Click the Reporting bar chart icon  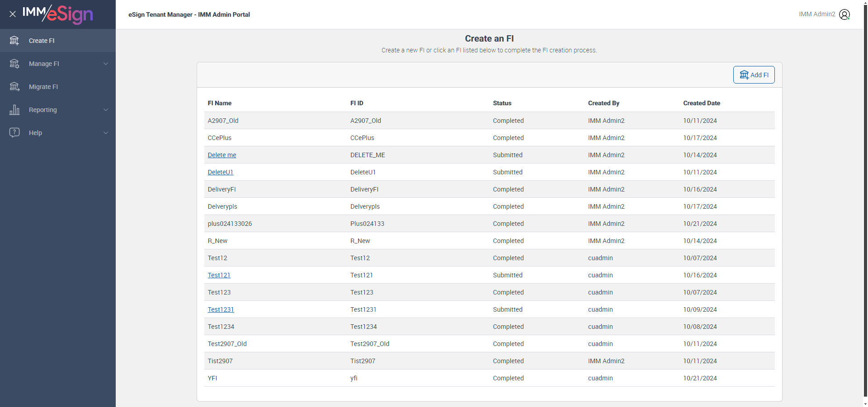[14, 110]
